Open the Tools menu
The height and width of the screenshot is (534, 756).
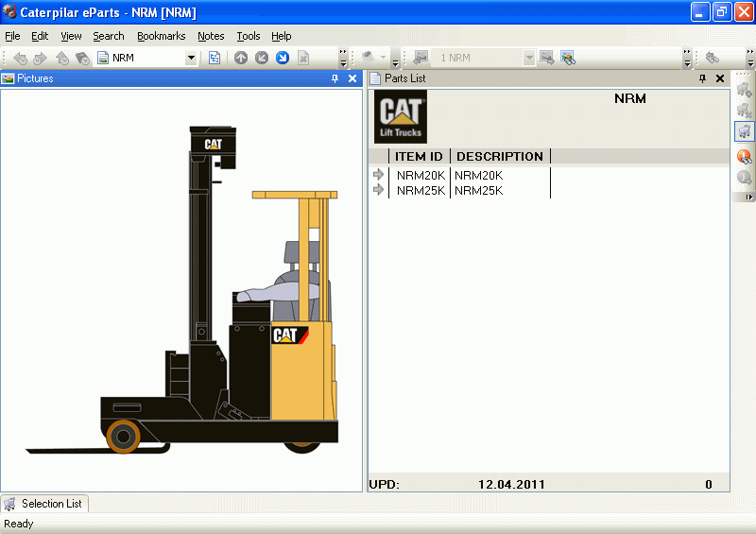249,36
